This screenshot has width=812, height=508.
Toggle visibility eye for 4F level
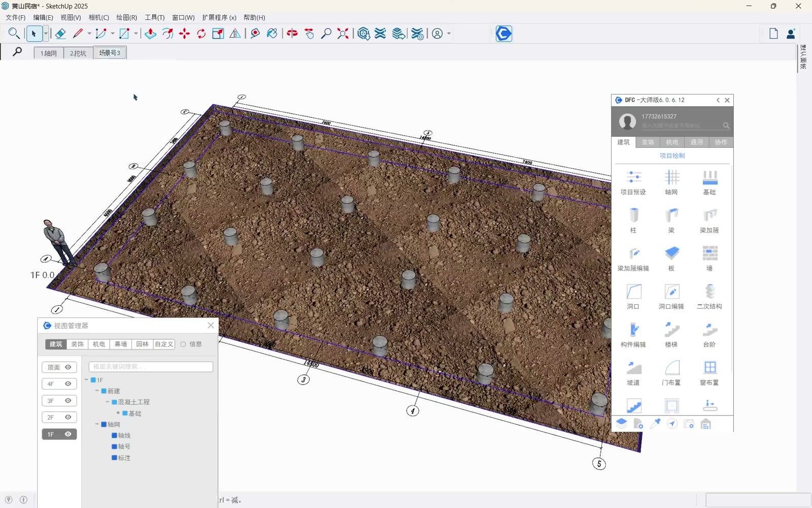[68, 384]
